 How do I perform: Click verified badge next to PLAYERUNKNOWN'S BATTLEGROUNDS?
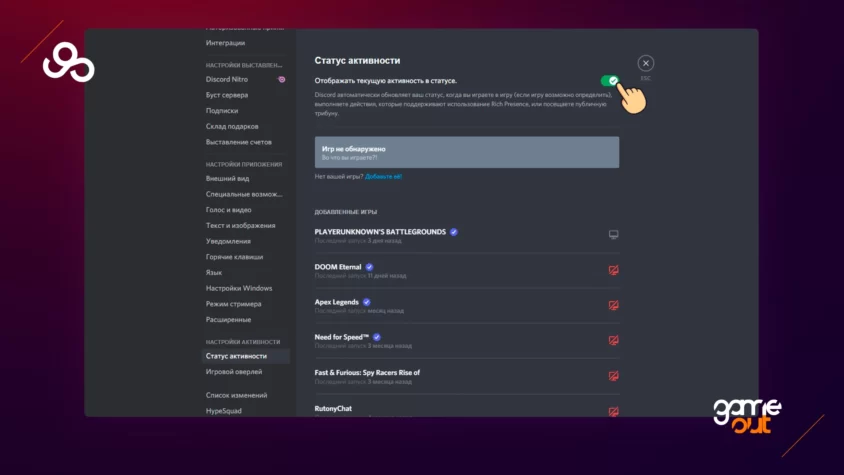[x=454, y=232]
